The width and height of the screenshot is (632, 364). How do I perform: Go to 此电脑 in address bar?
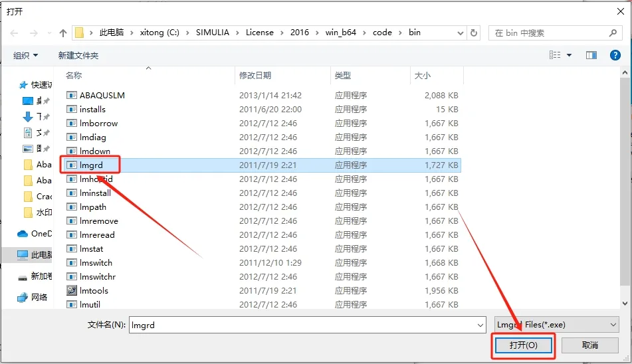(111, 32)
